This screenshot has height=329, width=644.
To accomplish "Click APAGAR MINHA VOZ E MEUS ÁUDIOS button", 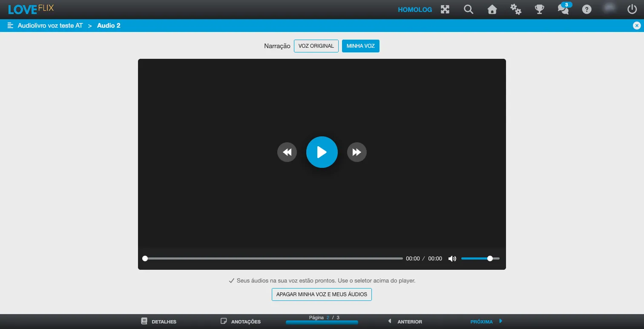I will (322, 294).
